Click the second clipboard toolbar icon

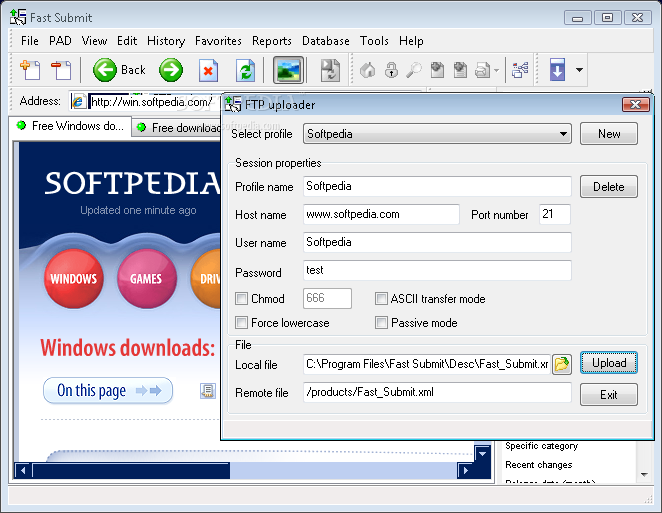460,70
